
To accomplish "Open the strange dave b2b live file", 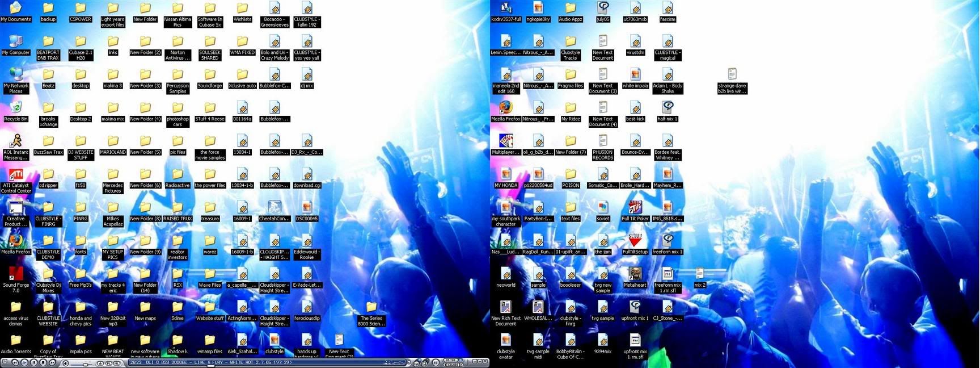I will click(x=732, y=81).
